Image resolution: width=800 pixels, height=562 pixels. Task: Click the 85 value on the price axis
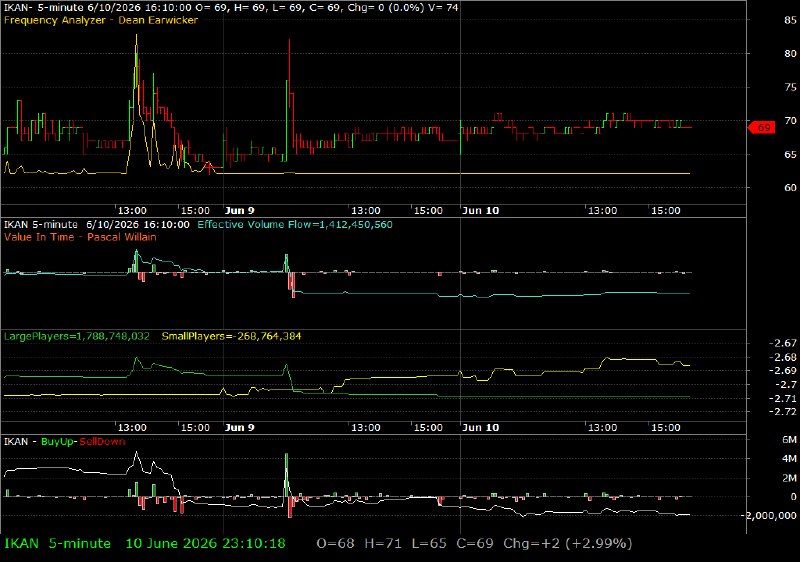pyautogui.click(x=790, y=20)
